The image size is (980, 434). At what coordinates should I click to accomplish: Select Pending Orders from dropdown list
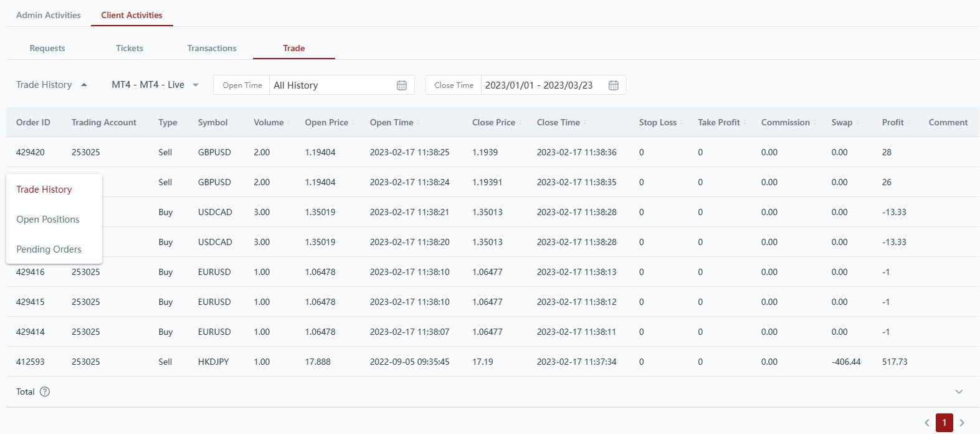pyautogui.click(x=49, y=249)
